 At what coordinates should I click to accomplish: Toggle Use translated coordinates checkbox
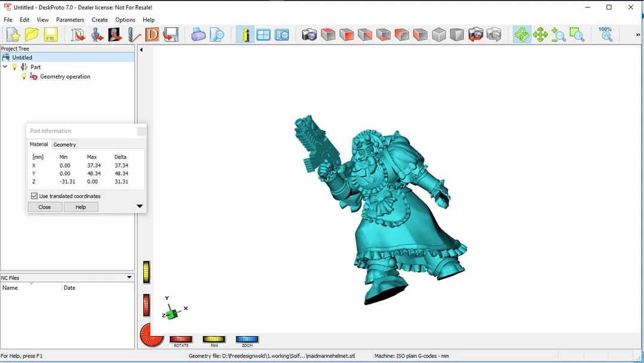pos(35,196)
